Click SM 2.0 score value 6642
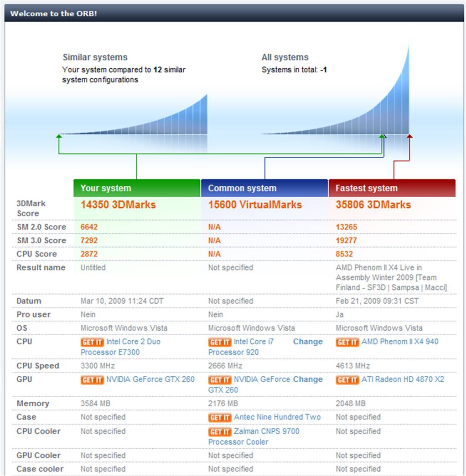Viewport: 466px width, 476px height. point(89,227)
